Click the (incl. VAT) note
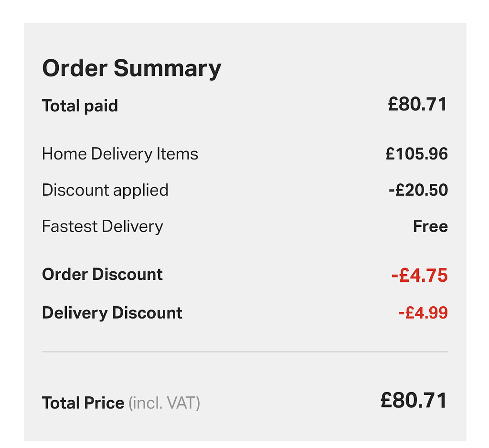Viewport: 489px width, 448px height. point(164,403)
